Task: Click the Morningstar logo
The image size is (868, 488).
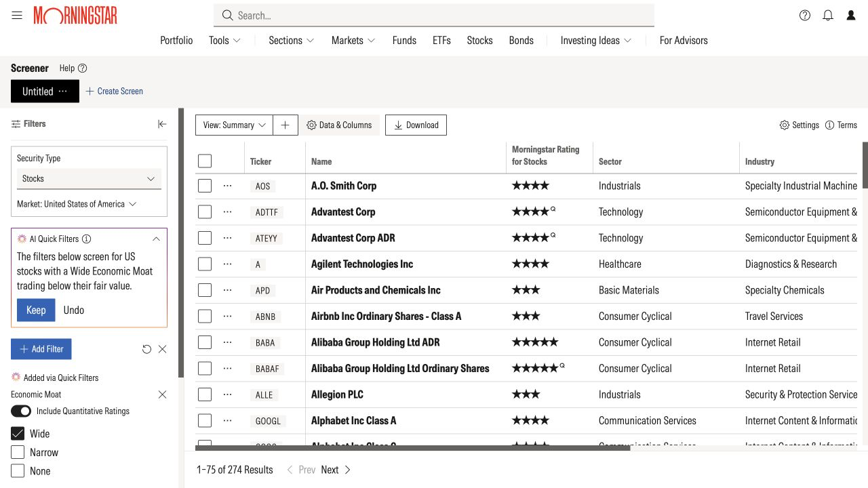Action: [x=75, y=16]
